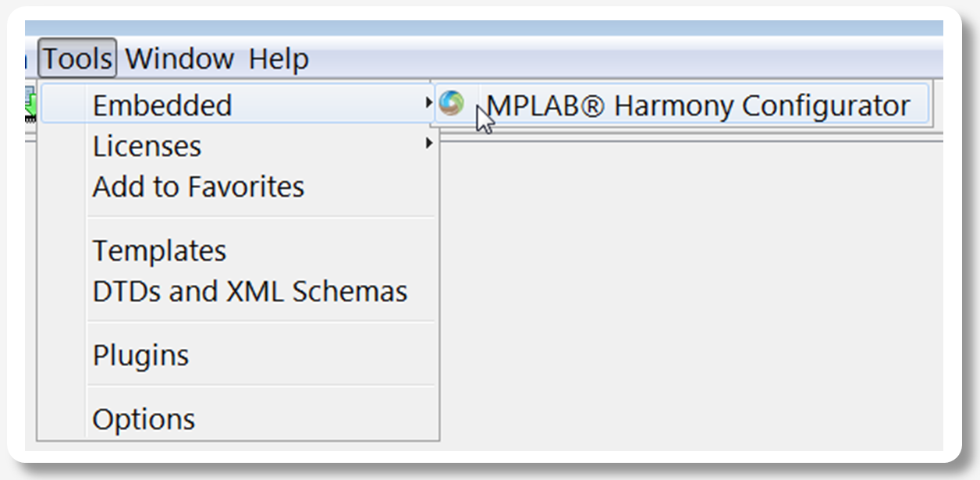Screen dimensions: 980x480
Task: Open the Templates manager
Action: click(159, 250)
